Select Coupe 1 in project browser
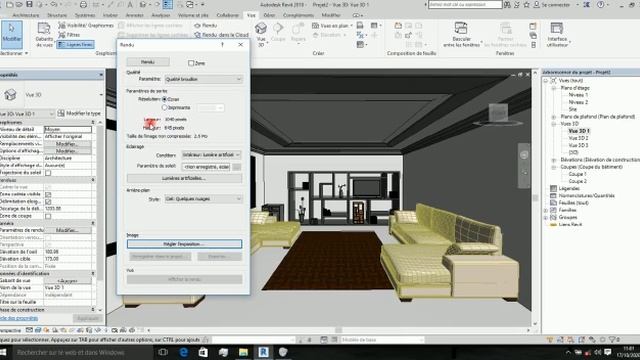The height and width of the screenshot is (360, 640). [x=578, y=174]
